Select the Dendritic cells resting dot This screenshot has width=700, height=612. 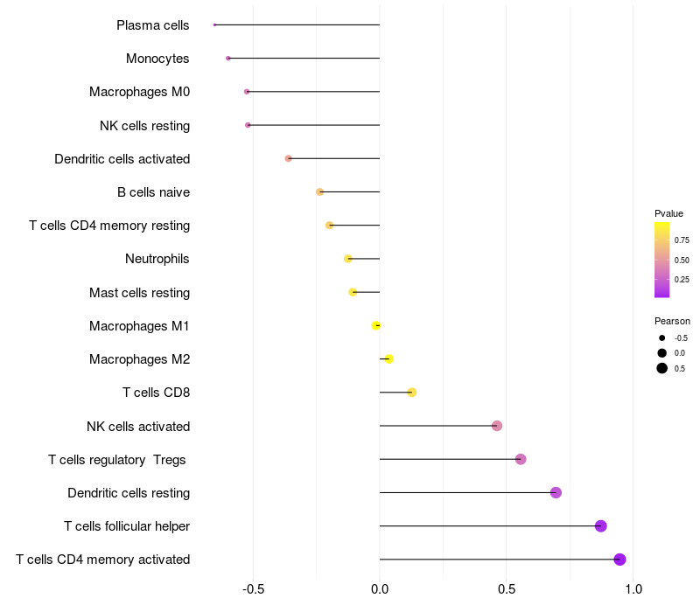[556, 493]
